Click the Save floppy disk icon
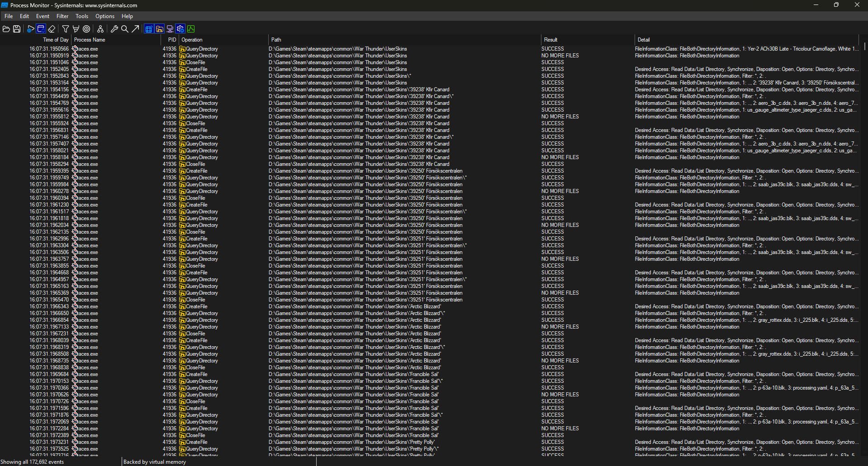The height and width of the screenshot is (466, 868). coord(17,29)
